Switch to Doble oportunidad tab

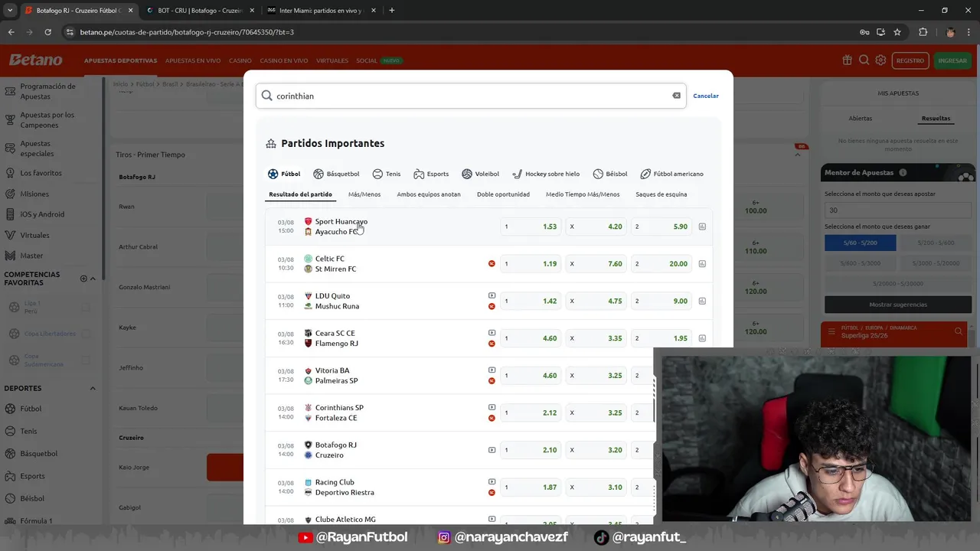point(503,194)
